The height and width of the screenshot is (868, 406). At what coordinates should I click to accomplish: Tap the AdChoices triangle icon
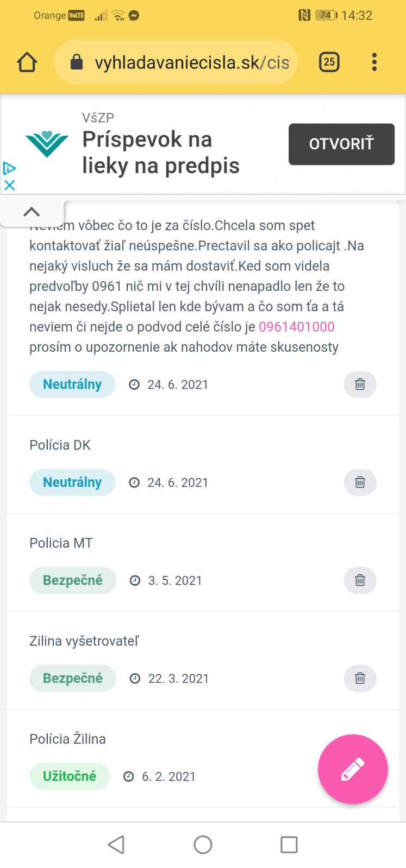point(9,168)
